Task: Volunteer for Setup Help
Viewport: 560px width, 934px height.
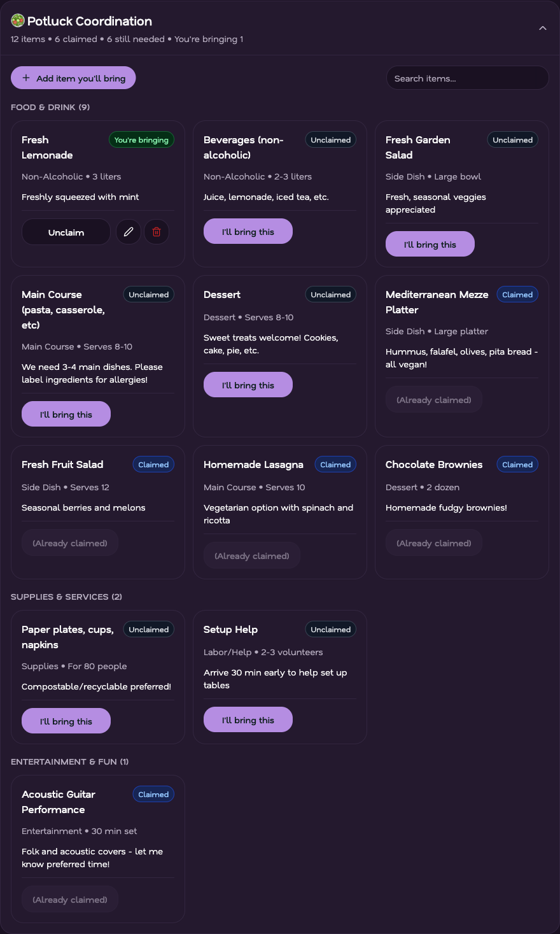Action: pos(248,719)
